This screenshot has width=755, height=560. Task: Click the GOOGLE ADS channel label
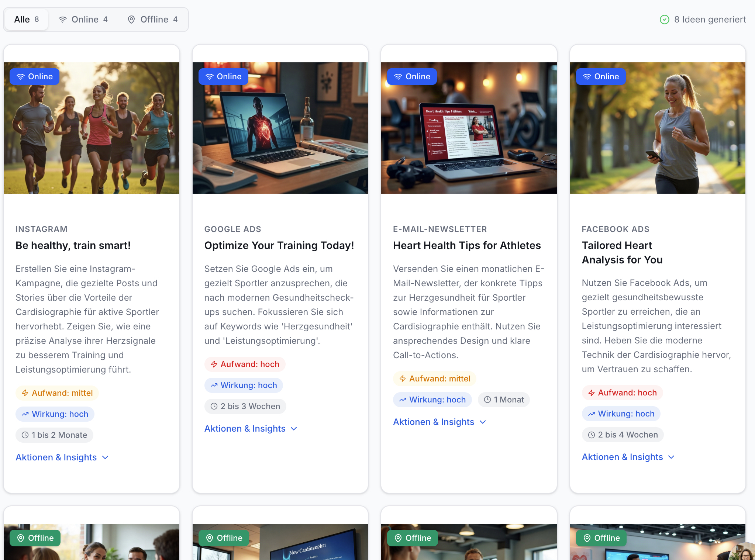pos(233,229)
